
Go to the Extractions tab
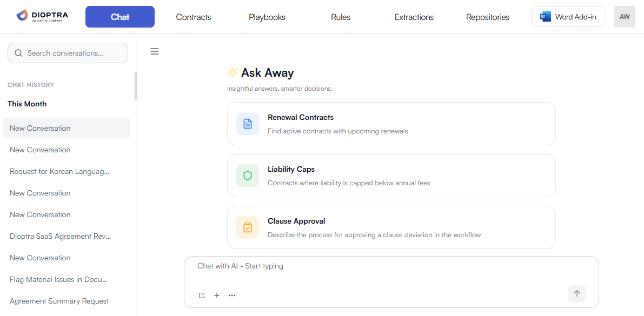pos(414,17)
